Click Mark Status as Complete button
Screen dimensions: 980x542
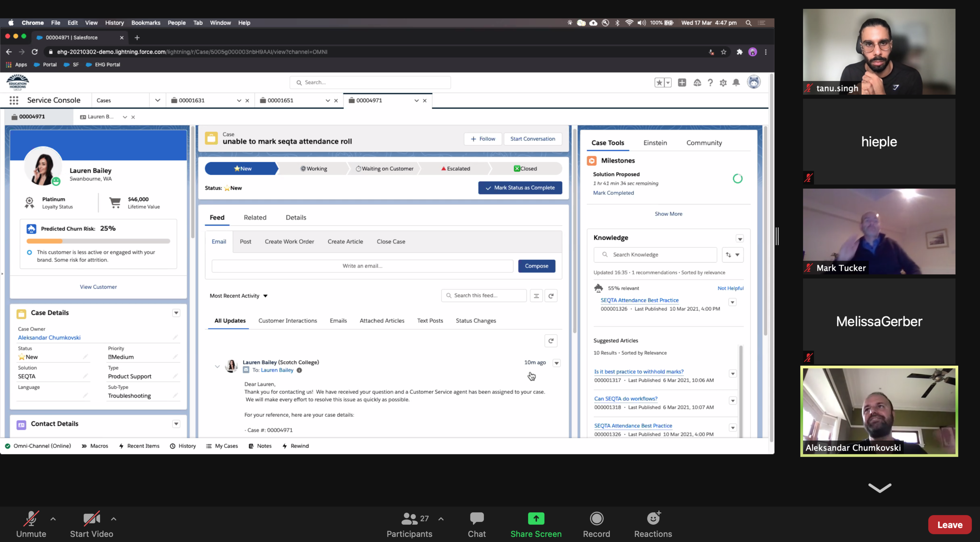tap(520, 188)
